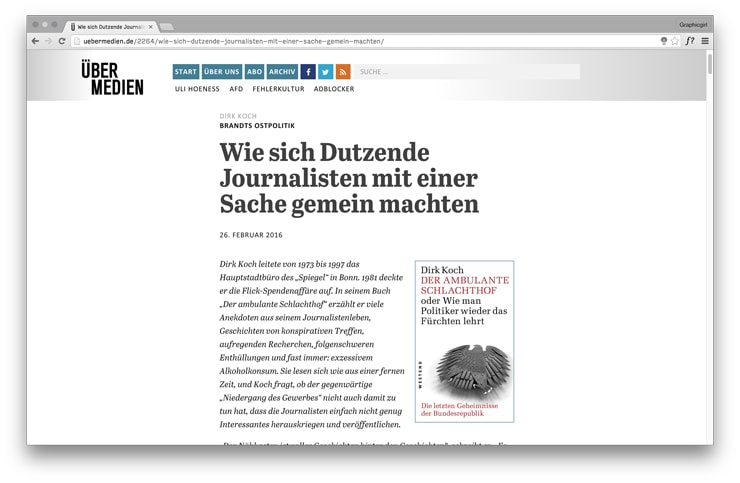This screenshot has width=740, height=483.
Task: Open the Chrome hamburger menu
Action: [x=705, y=41]
